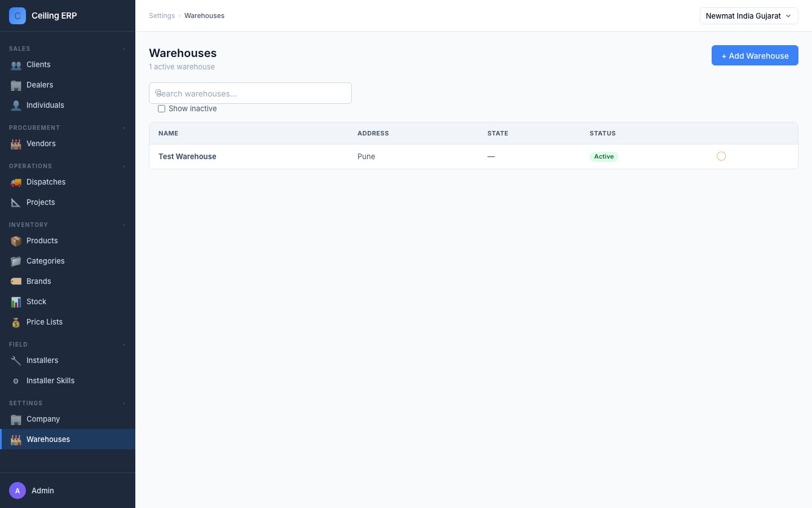Image resolution: width=812 pixels, height=508 pixels.
Task: Open Price Lists via its money bag icon
Action: pyautogui.click(x=16, y=322)
